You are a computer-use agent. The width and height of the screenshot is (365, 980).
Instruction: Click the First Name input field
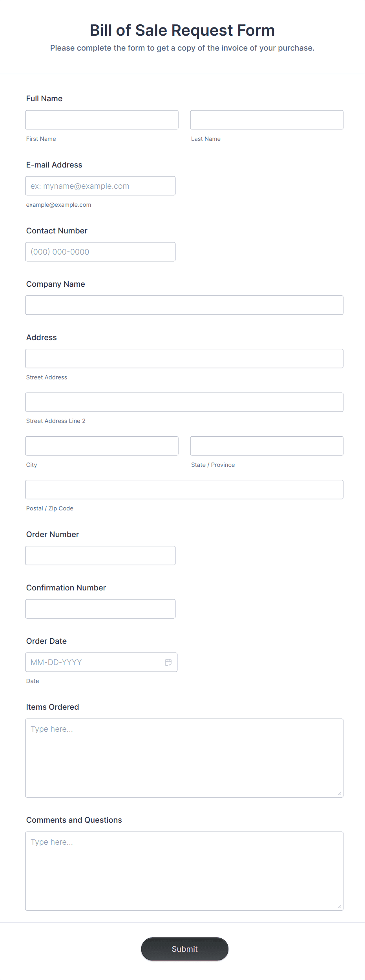pyautogui.click(x=101, y=120)
